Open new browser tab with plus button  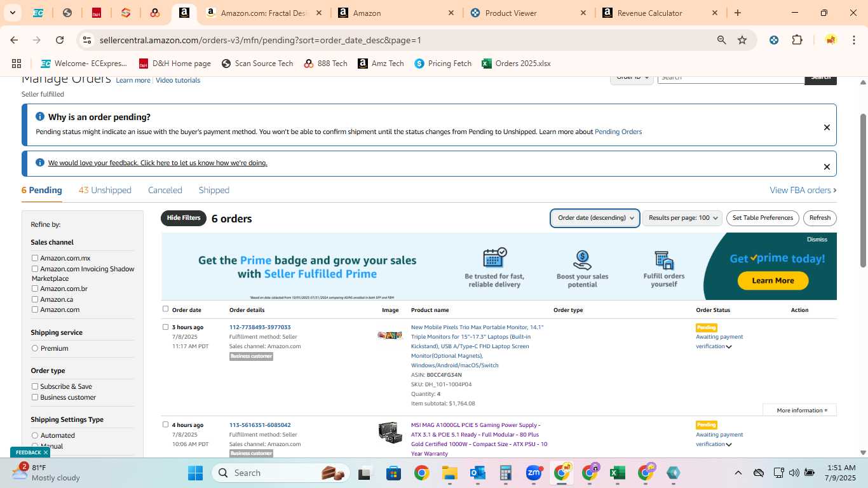coord(738,13)
